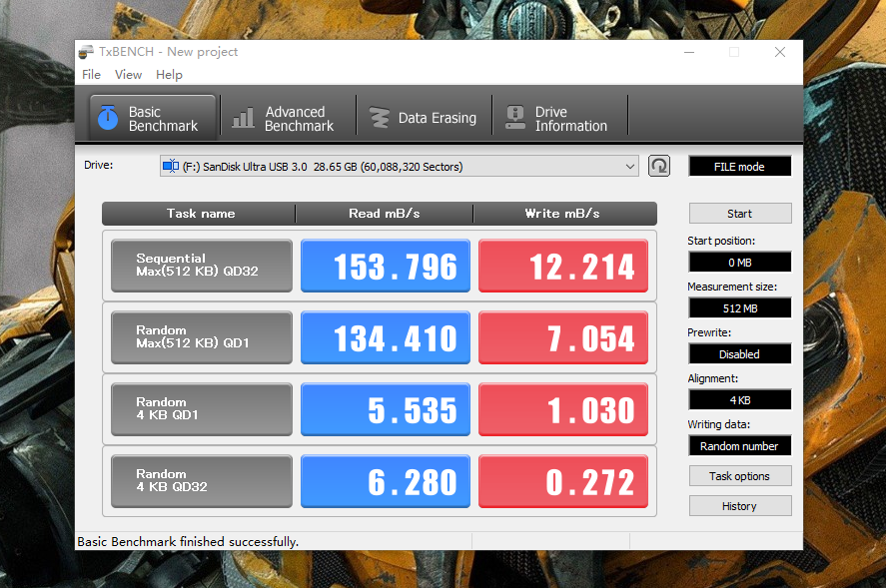
Task: Close the TxBENCH window
Action: pyautogui.click(x=780, y=52)
